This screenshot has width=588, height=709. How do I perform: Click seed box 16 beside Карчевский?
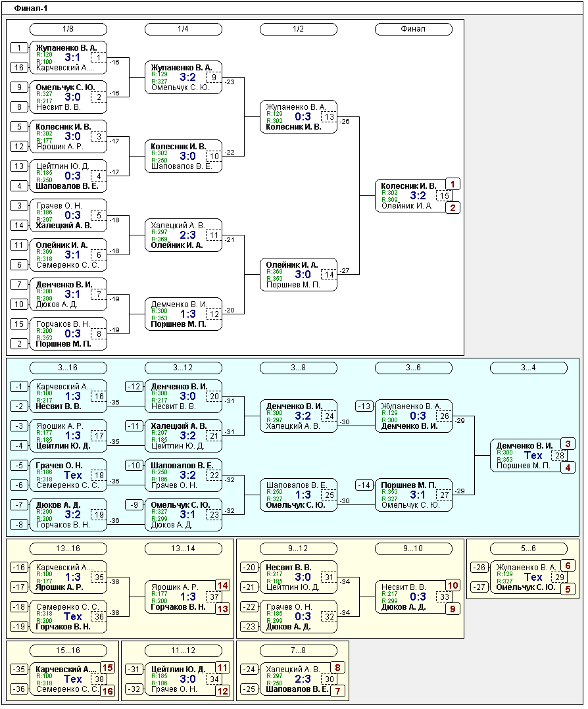point(19,67)
